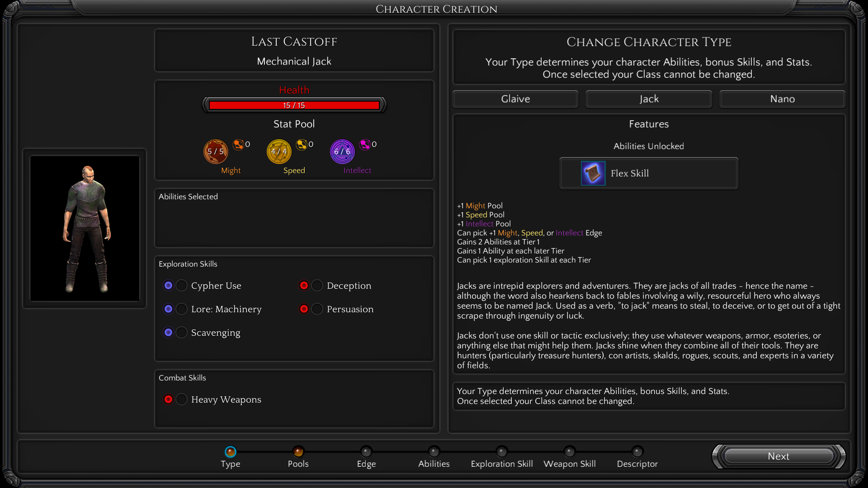The width and height of the screenshot is (868, 488).
Task: Click the Deception skill label
Action: coord(349,286)
